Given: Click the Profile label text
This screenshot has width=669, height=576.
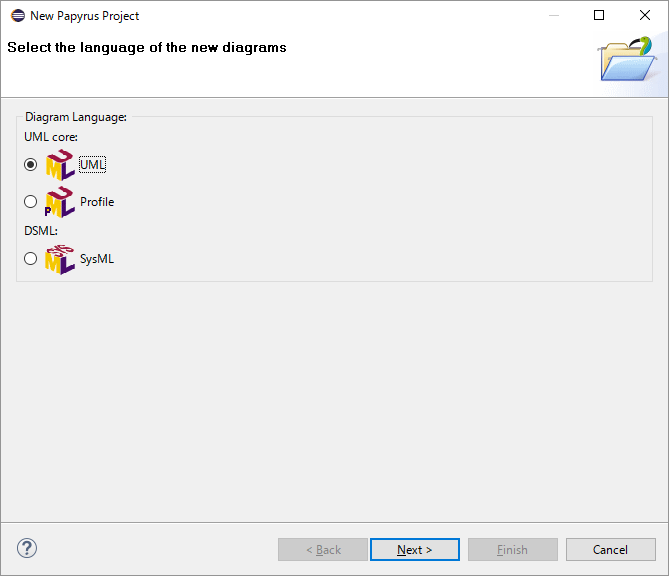Looking at the screenshot, I should point(97,202).
